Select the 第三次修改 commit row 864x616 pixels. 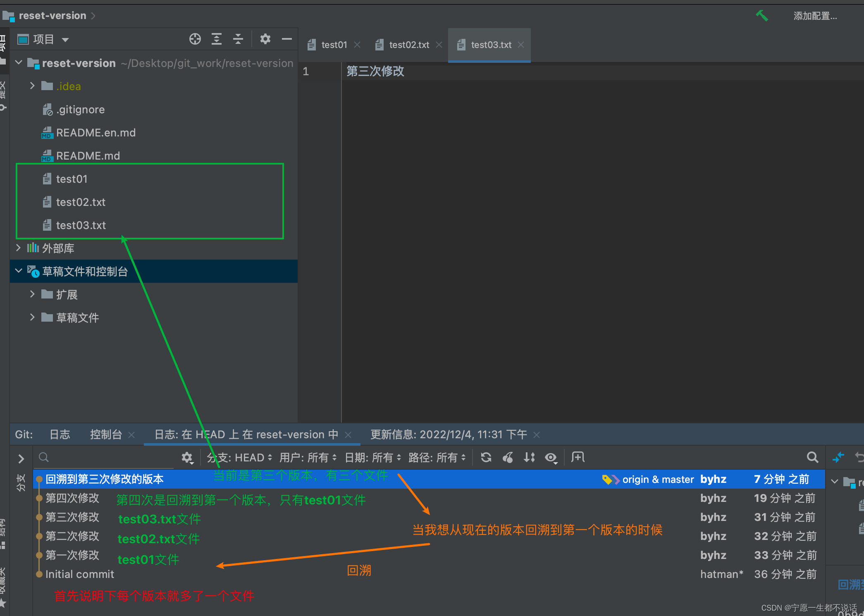pos(429,517)
